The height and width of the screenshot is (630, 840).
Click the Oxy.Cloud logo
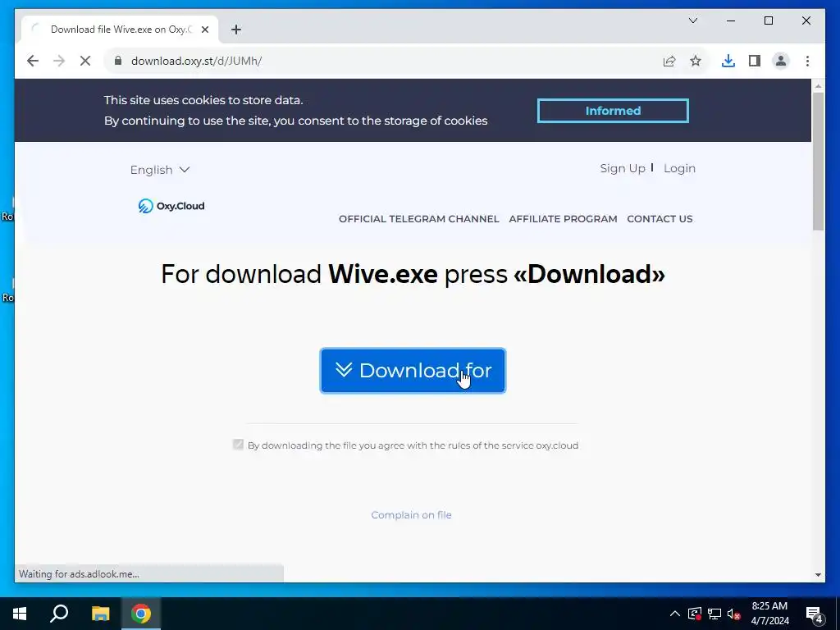click(x=171, y=206)
